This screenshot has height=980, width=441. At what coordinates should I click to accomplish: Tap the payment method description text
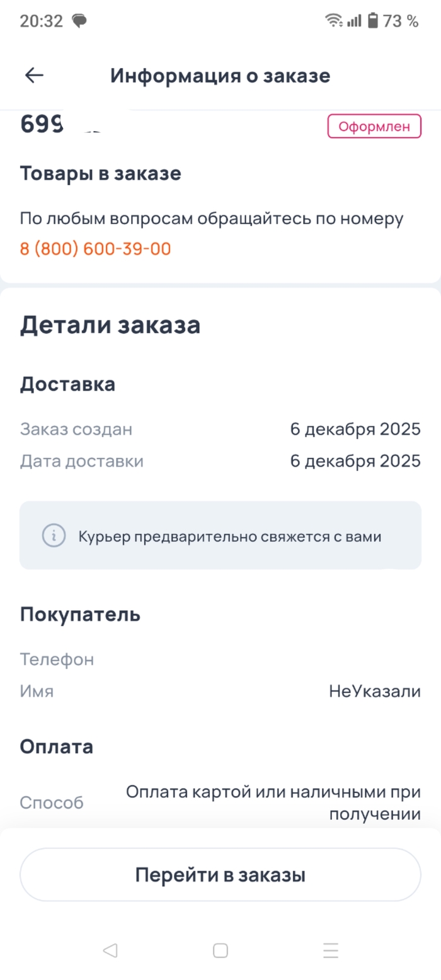point(273,802)
